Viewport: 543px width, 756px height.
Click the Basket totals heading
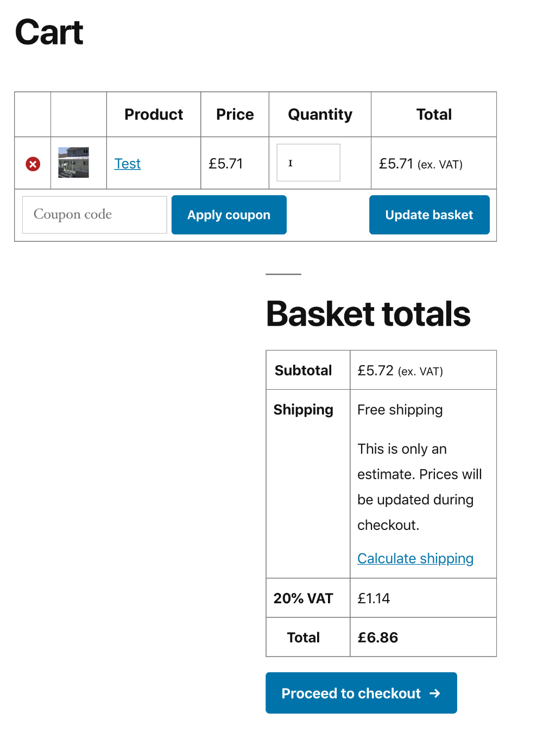pyautogui.click(x=368, y=314)
